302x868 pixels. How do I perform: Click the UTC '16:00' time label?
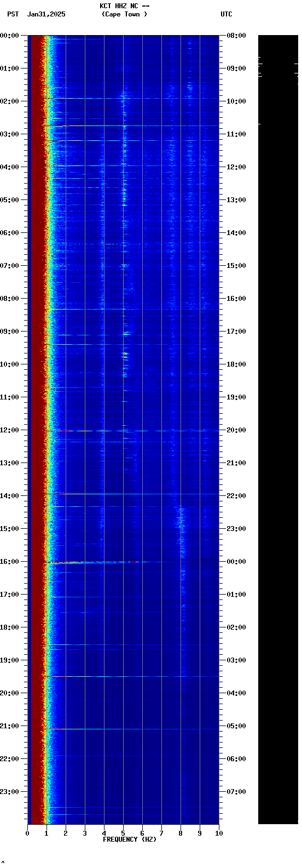coord(236,299)
